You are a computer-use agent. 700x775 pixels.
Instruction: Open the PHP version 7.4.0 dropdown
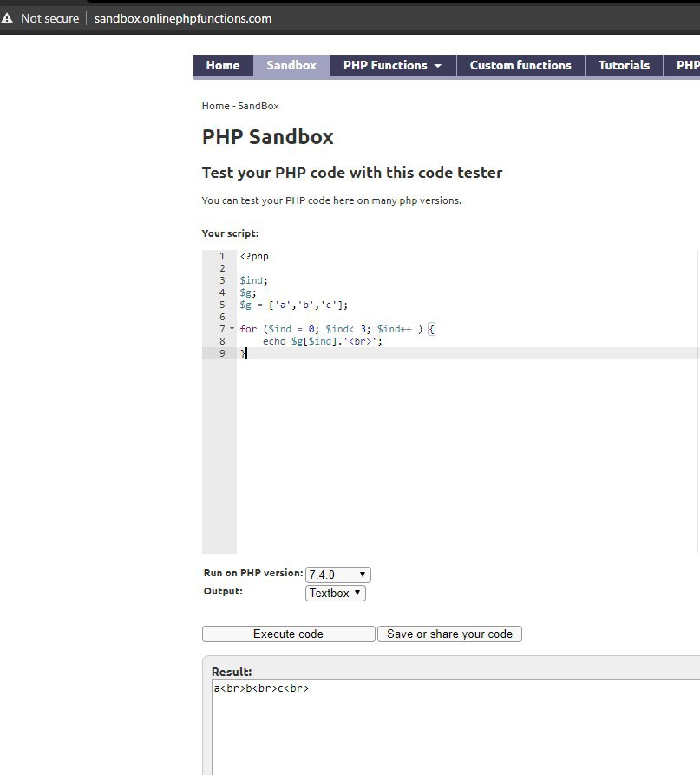338,575
